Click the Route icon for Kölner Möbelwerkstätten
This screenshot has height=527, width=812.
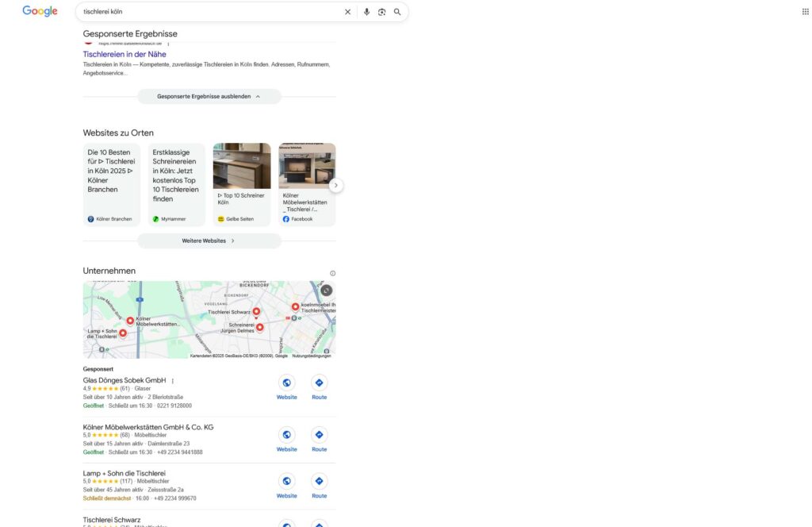[x=319, y=434]
